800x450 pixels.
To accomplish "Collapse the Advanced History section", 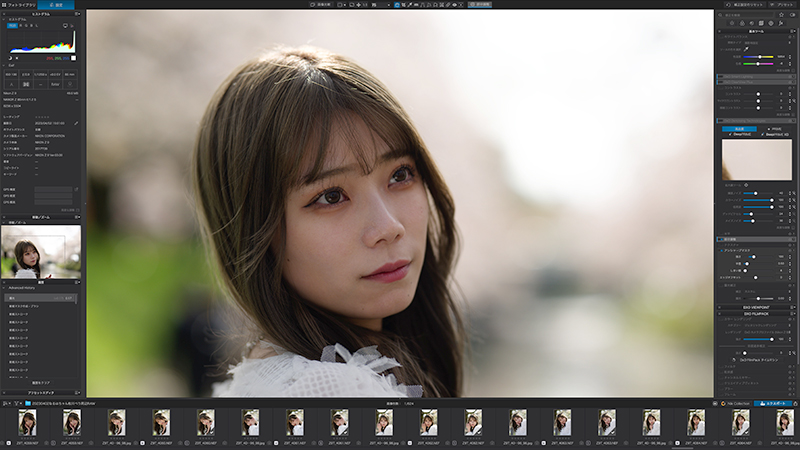I will click(x=4, y=288).
